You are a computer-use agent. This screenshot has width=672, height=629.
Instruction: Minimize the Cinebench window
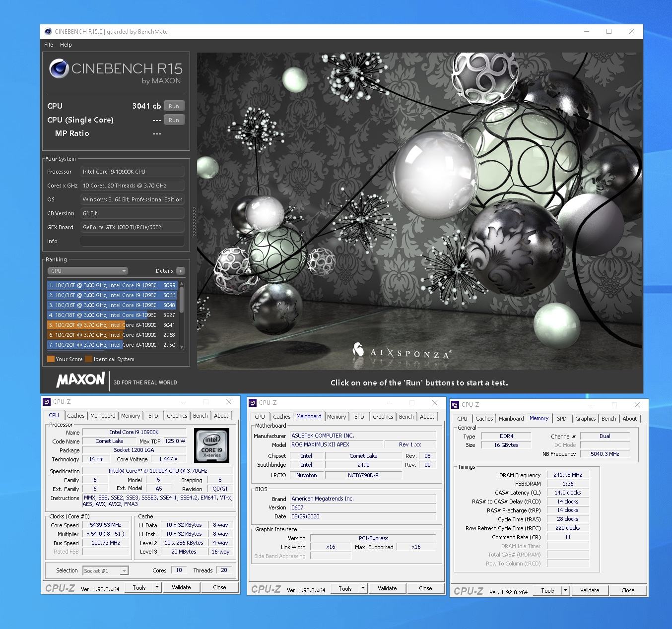(587, 31)
